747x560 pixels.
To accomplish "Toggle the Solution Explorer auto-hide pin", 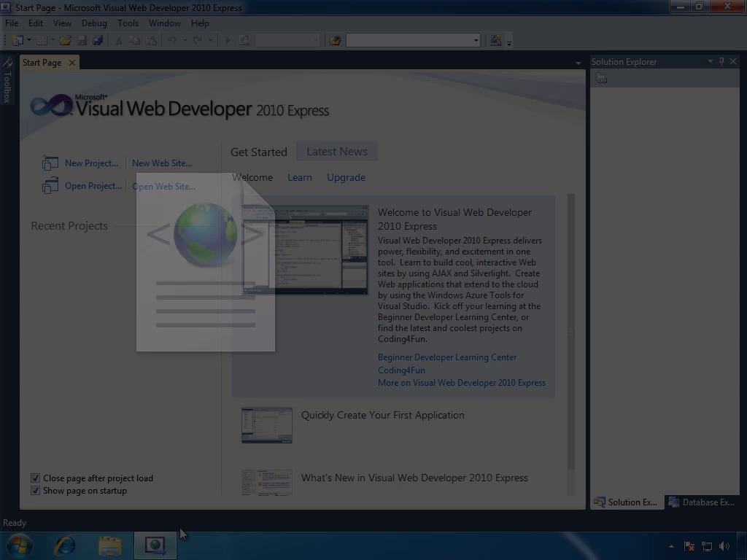I will (721, 61).
